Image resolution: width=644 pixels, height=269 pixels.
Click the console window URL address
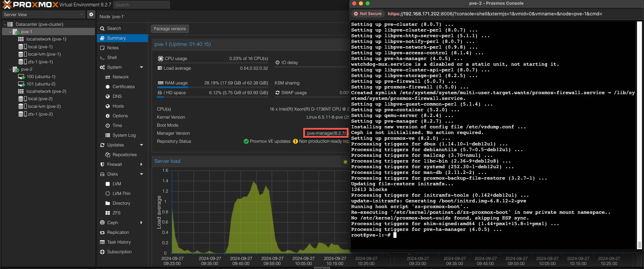point(495,14)
